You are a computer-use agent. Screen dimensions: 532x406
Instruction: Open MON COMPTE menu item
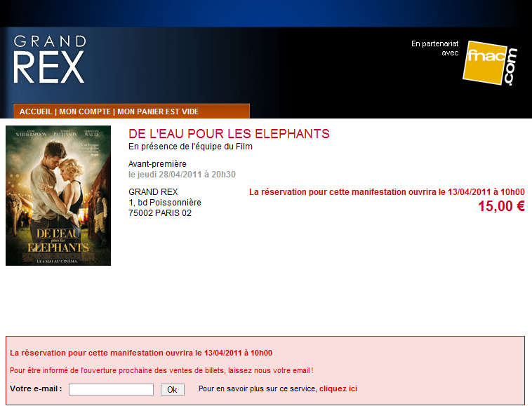click(85, 111)
